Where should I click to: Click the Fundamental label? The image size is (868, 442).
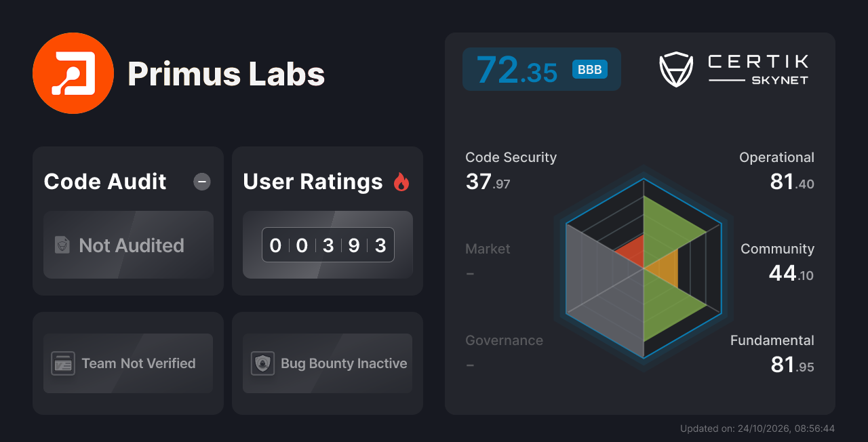(x=772, y=340)
